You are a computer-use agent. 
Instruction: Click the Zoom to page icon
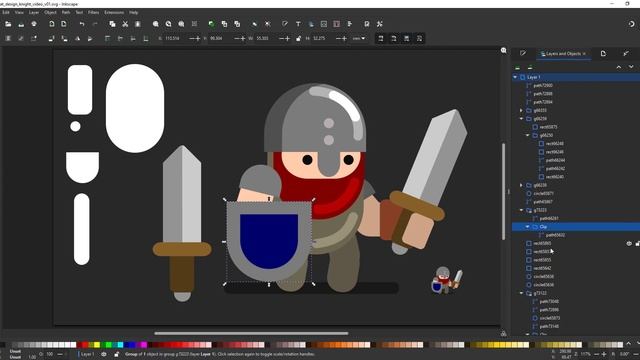(x=181, y=24)
